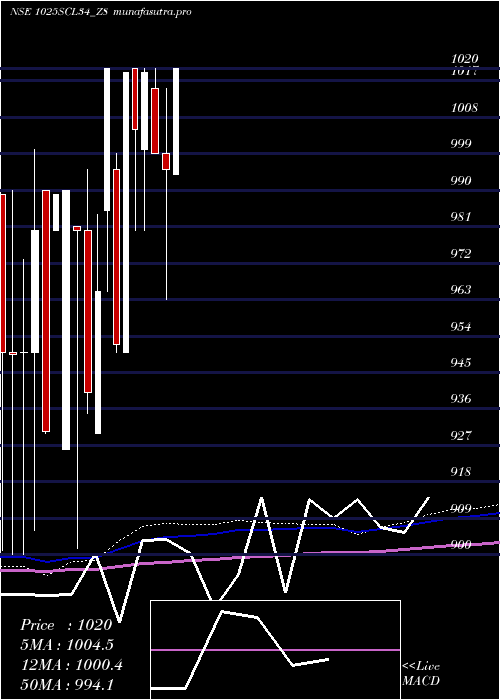Viewport: 500px width, 700px height.
Task: Click the NSE 1025SCL34_ZS chart title
Action: tap(59, 12)
